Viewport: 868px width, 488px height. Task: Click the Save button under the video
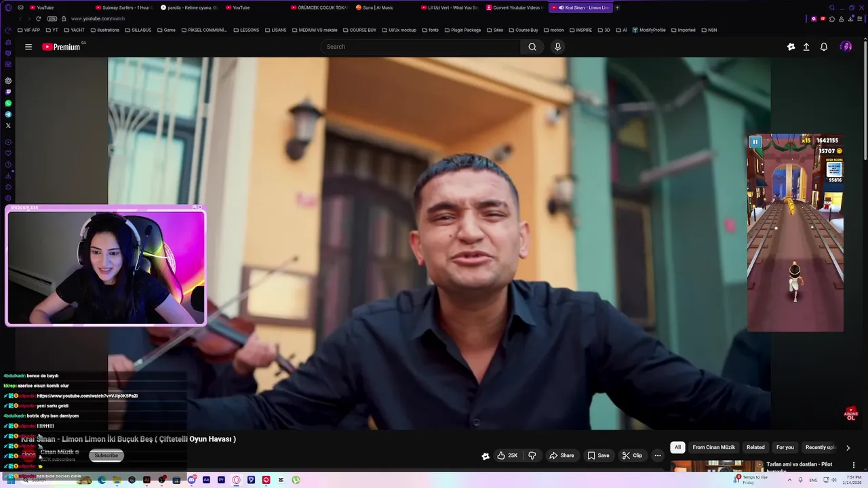point(598,455)
